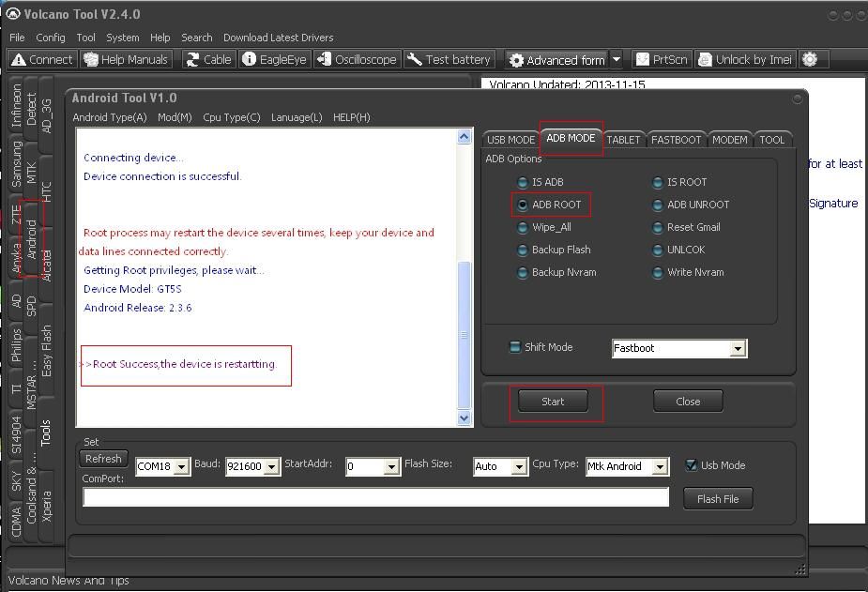Click the Flash File button
Image resolution: width=868 pixels, height=592 pixels.
pyautogui.click(x=718, y=499)
